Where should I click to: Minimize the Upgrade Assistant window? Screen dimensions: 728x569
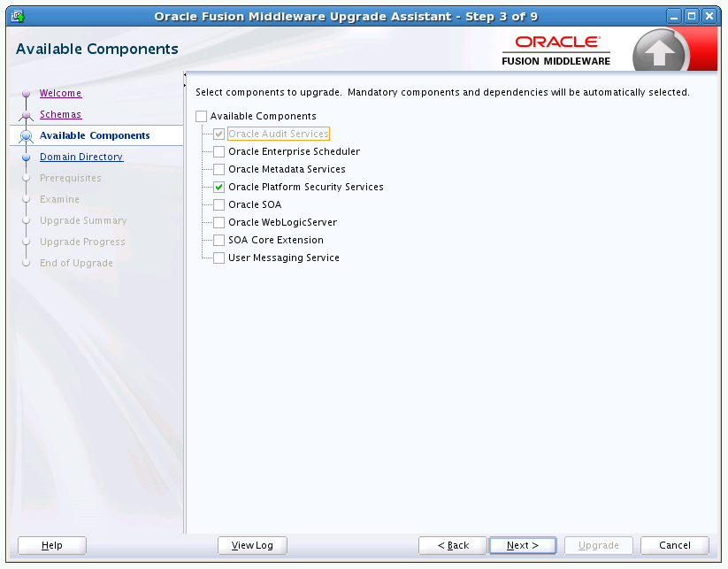coord(674,16)
